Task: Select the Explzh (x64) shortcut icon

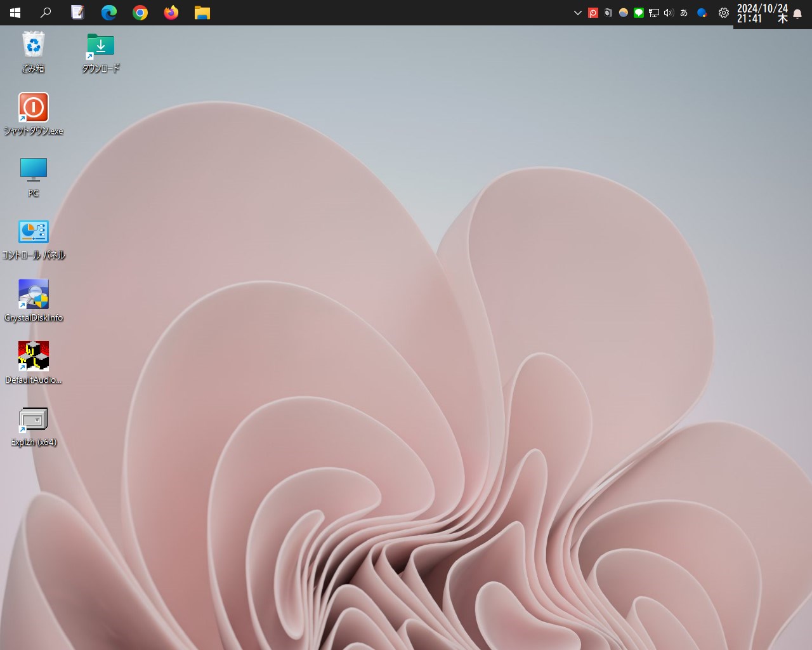Action: pos(34,426)
